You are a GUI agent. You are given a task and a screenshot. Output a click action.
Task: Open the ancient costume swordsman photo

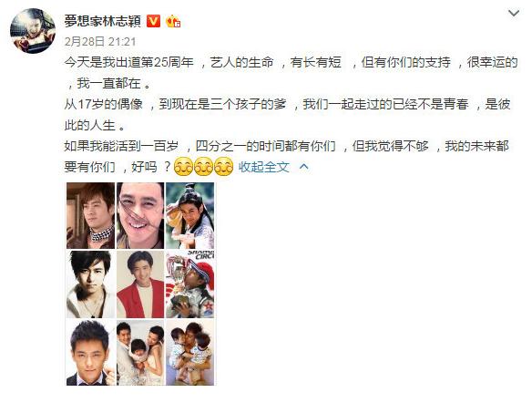pos(189,215)
